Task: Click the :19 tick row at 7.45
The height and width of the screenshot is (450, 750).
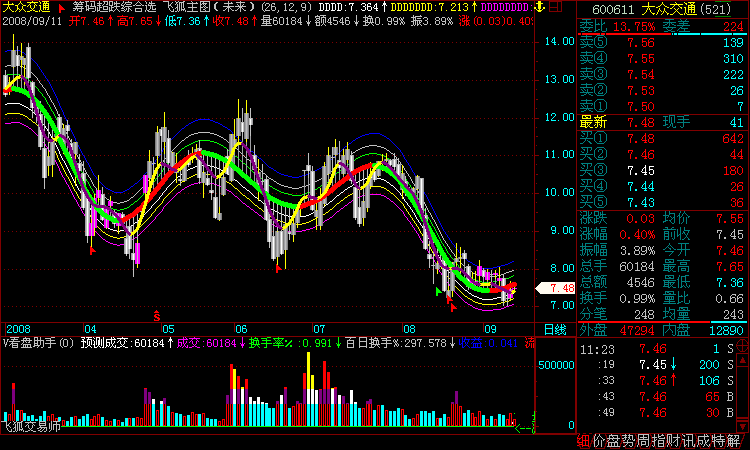Action: (657, 365)
